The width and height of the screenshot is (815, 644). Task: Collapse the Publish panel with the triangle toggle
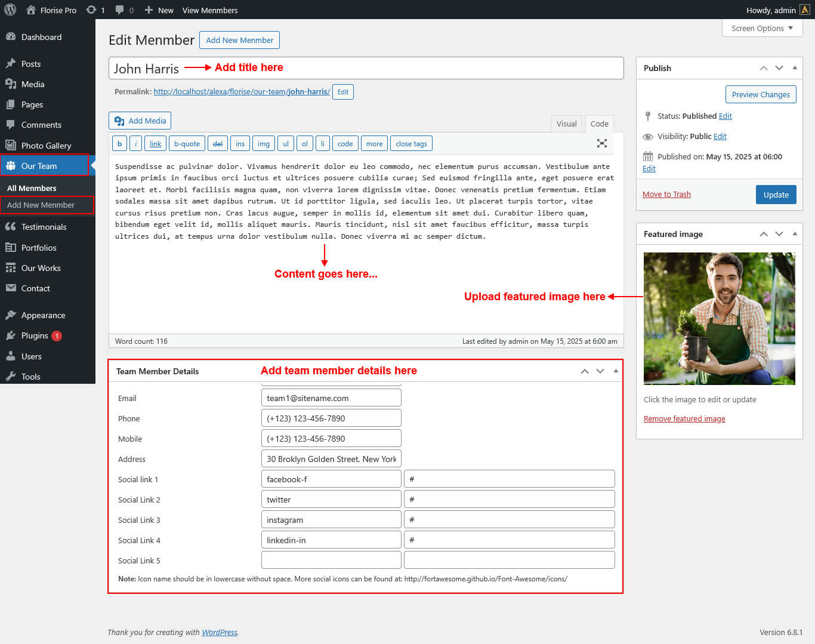(x=795, y=68)
